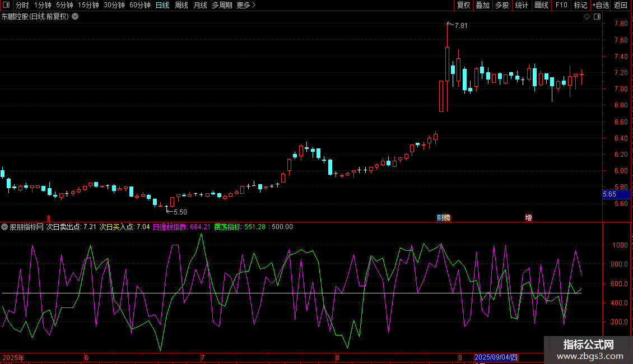The width and height of the screenshot is (633, 364).
Task: Open the 东鹏控股 chart title dropdown arrow
Action: [75, 16]
